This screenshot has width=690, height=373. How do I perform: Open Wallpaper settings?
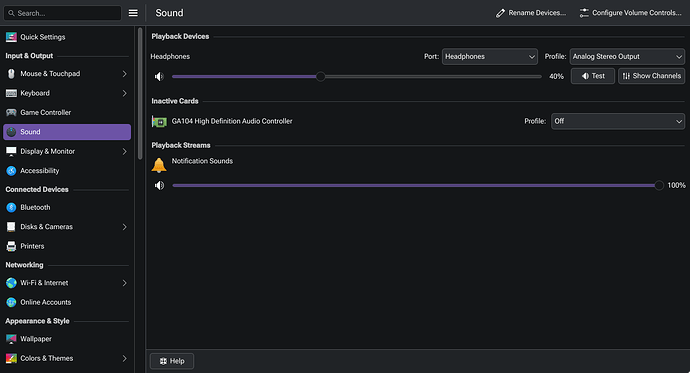tap(67, 339)
